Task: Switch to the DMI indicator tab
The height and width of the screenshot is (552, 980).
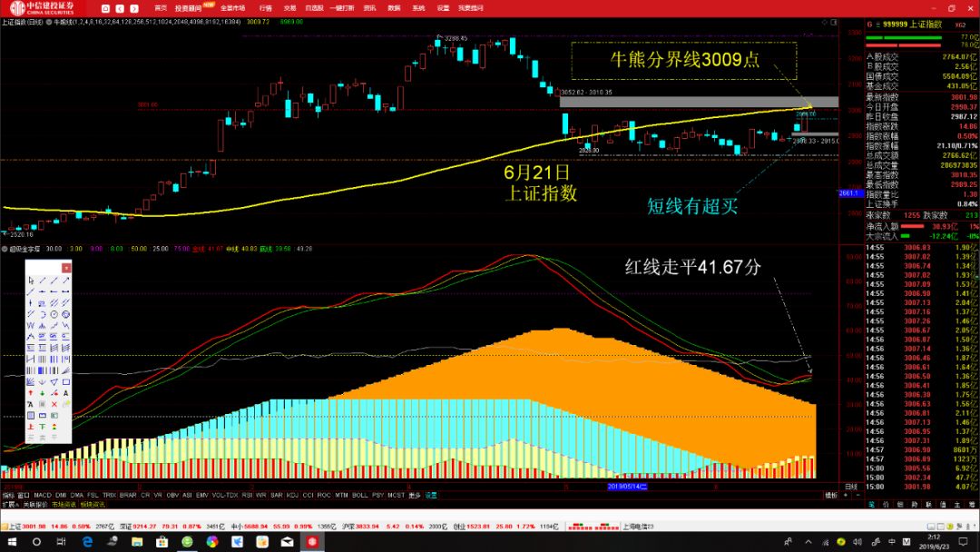Action: click(x=61, y=495)
